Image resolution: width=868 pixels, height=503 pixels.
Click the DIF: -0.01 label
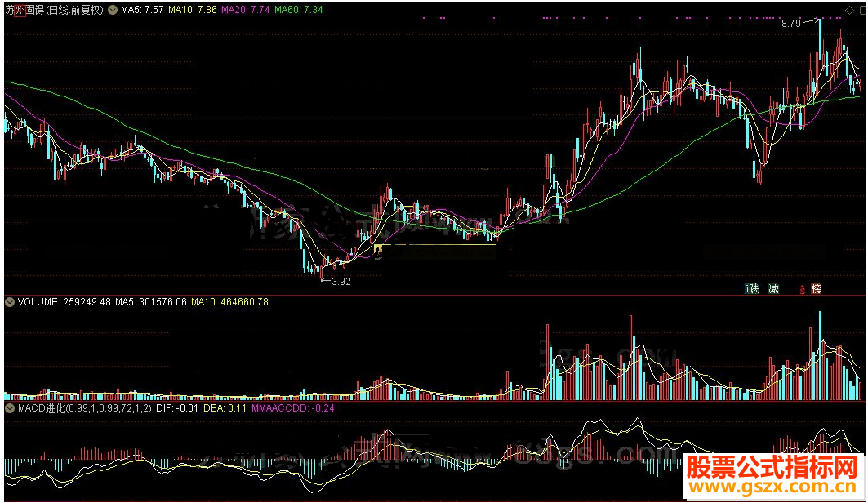click(177, 408)
